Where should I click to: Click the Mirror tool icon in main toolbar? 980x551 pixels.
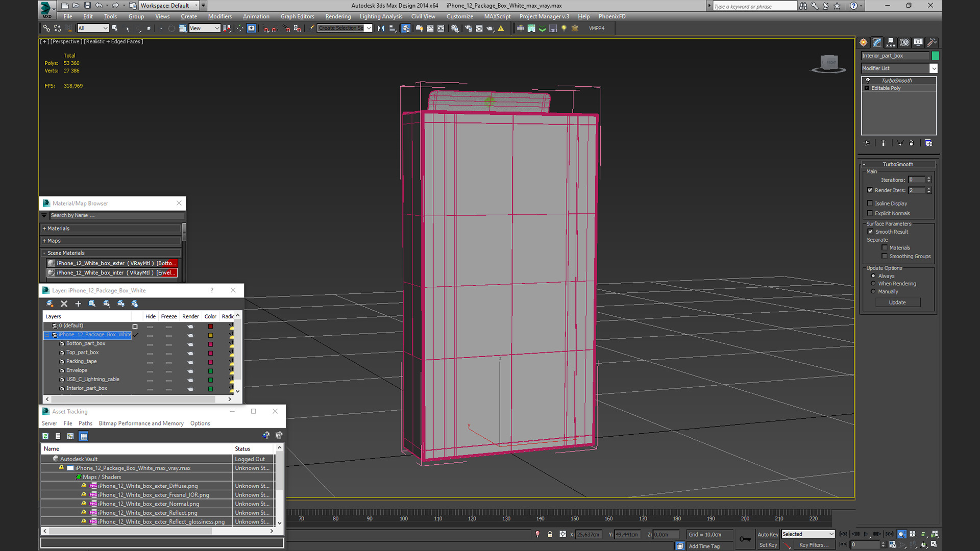point(381,29)
